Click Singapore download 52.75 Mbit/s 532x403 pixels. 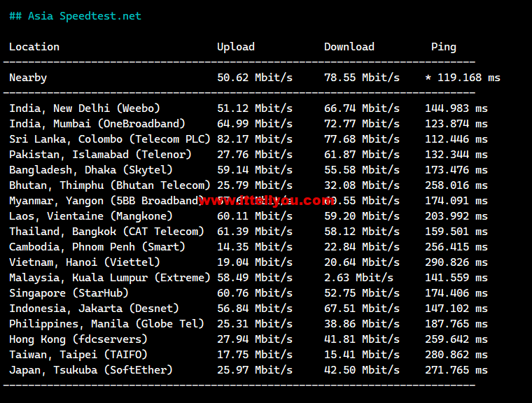[x=362, y=293]
